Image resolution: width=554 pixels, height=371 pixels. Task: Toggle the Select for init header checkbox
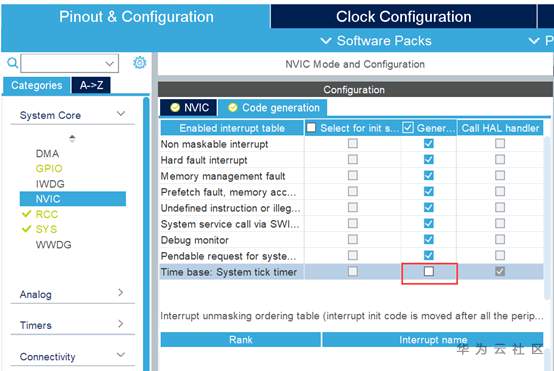point(311,128)
